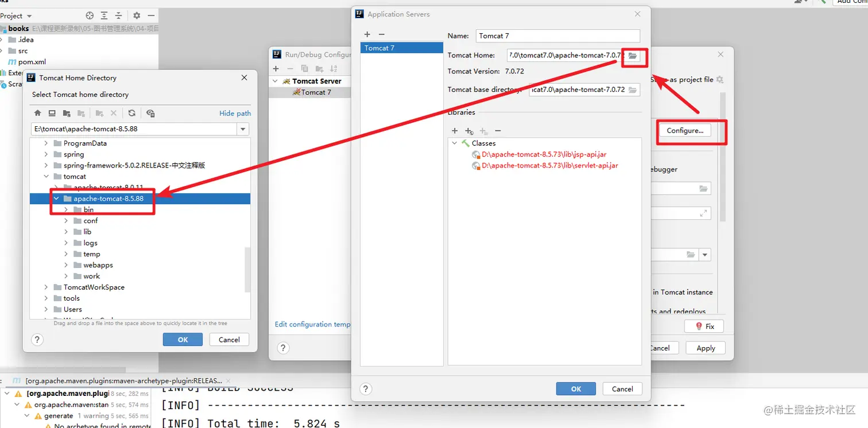Open the help icon in Tomcat Home Directory dialog
The width and height of the screenshot is (868, 428).
coord(37,340)
